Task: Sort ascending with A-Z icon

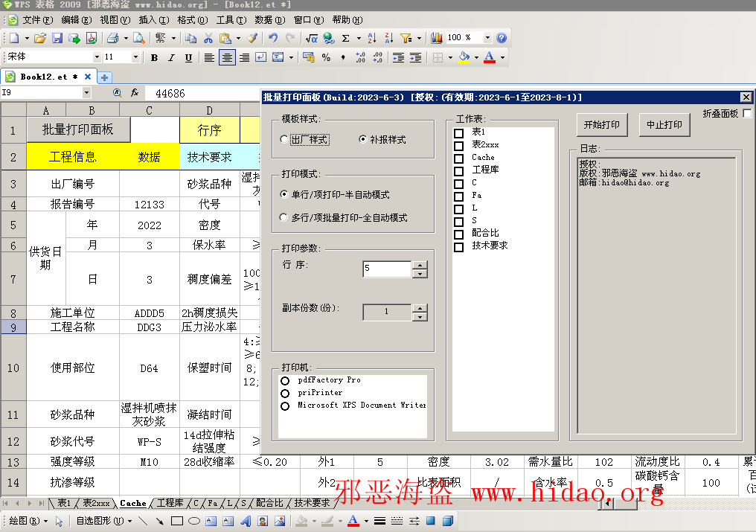Action: pyautogui.click(x=372, y=38)
